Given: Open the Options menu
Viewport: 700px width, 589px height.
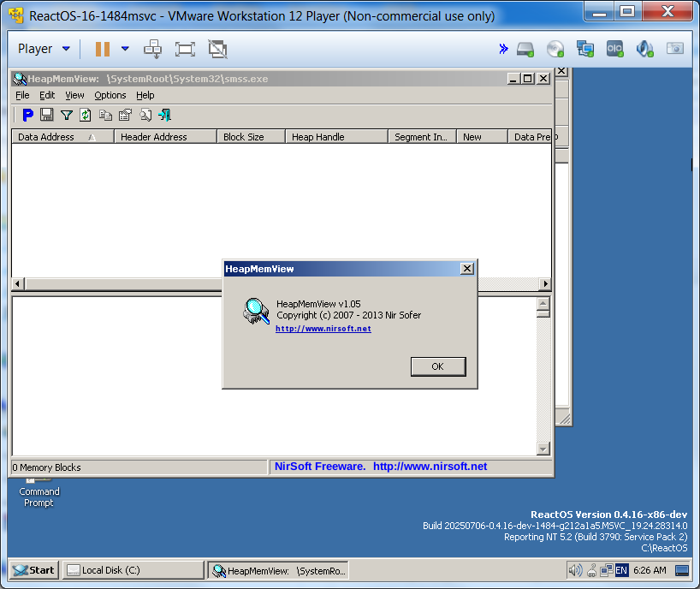Looking at the screenshot, I should coord(110,95).
